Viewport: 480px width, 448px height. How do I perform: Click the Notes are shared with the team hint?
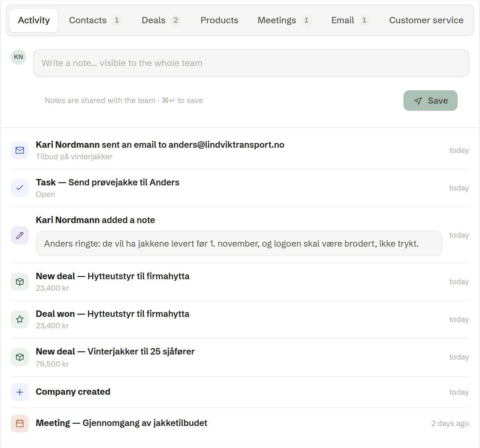click(x=124, y=101)
